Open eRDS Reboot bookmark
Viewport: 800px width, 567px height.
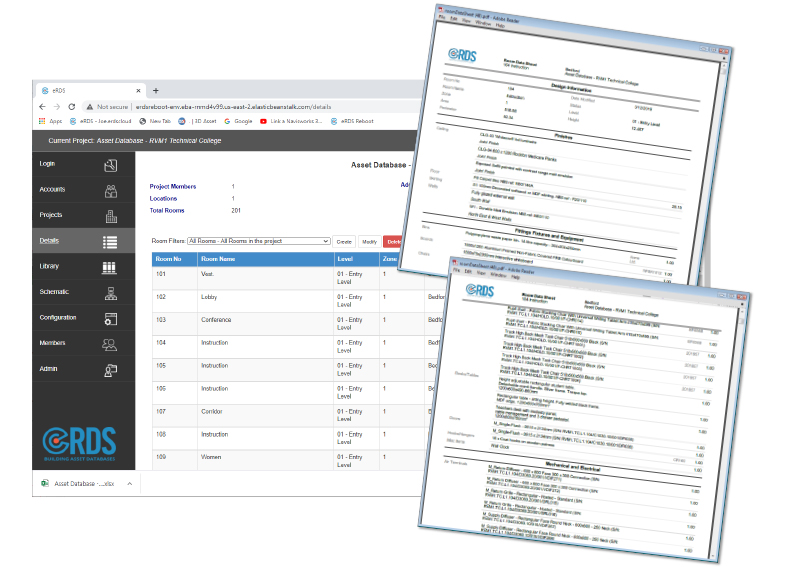[352, 121]
